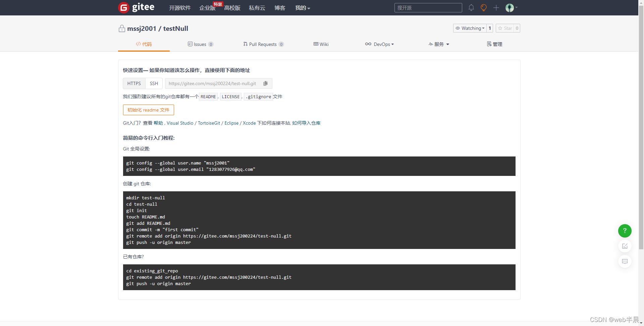Click the star count 0
The width and height of the screenshot is (644, 326).
tap(517, 28)
